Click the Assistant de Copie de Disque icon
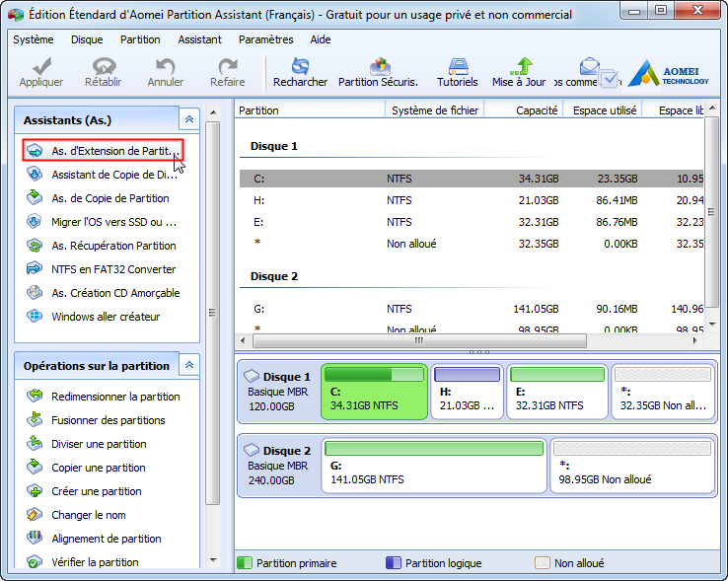The width and height of the screenshot is (728, 581). tap(35, 175)
